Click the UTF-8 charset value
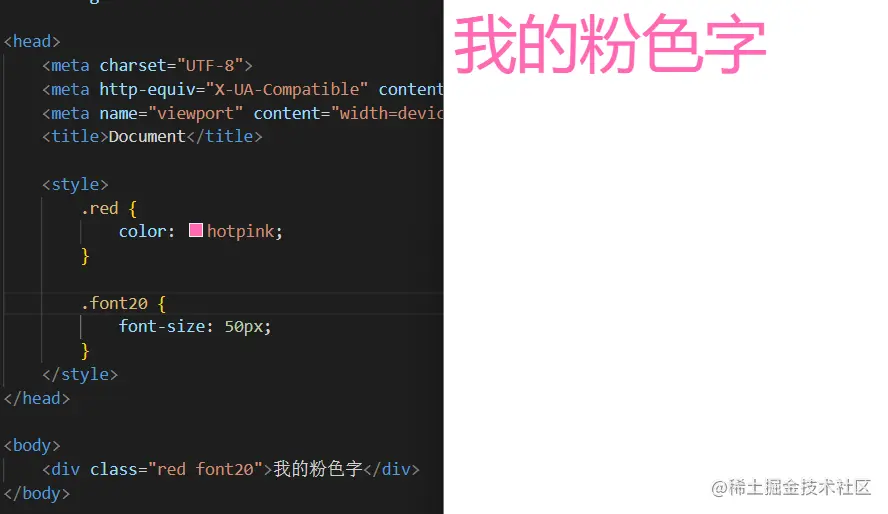Image resolution: width=888 pixels, height=514 pixels. pyautogui.click(x=210, y=66)
